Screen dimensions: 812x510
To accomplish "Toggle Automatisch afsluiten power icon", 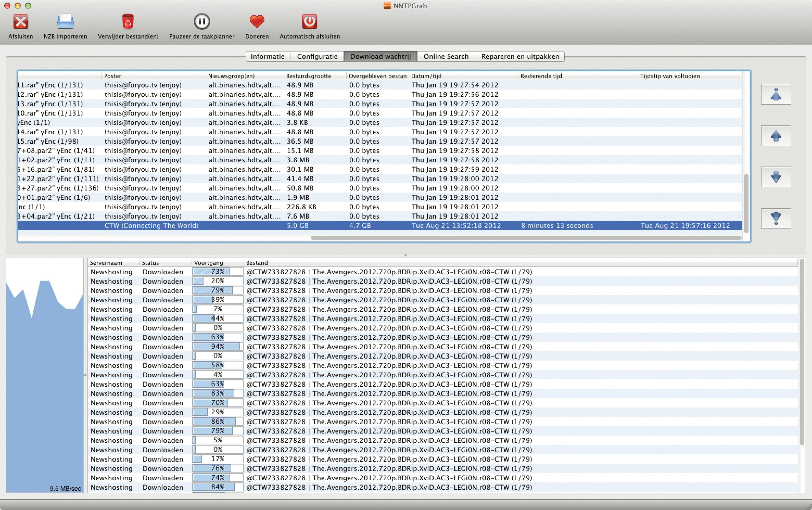I will [x=309, y=22].
